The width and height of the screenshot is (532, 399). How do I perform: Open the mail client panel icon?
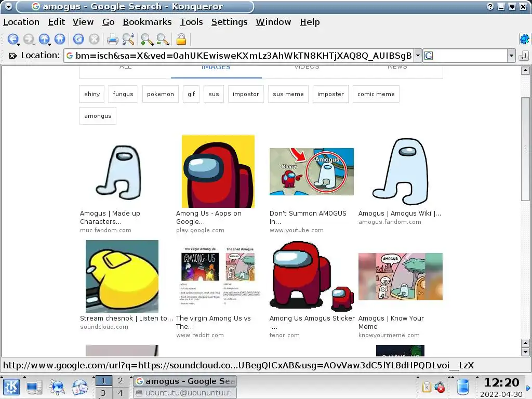pyautogui.click(x=79, y=387)
